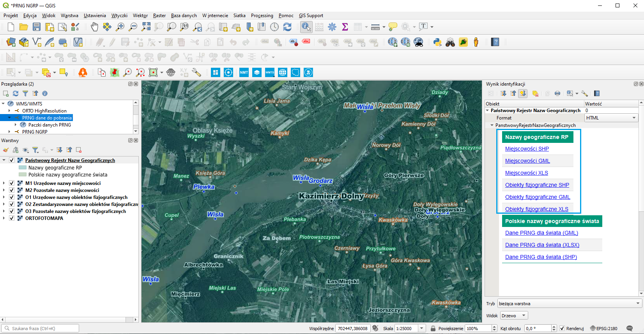
Task: Open the Wtyczki menu
Action: (x=119, y=16)
